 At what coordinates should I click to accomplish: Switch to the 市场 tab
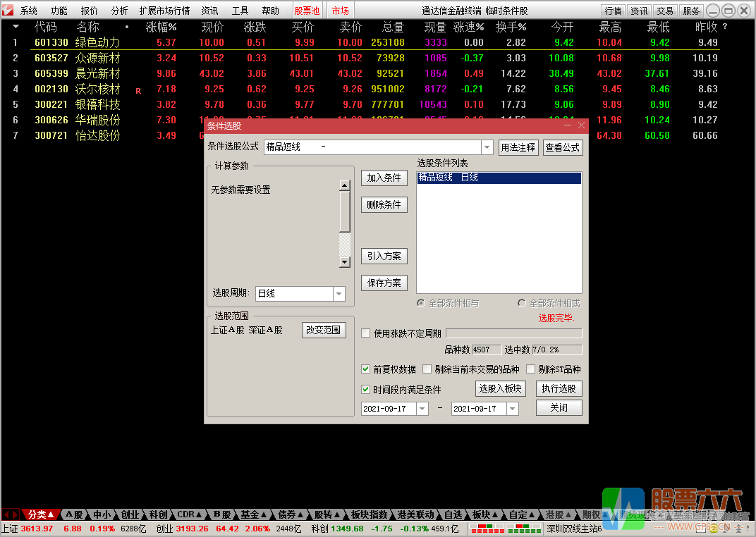(341, 11)
